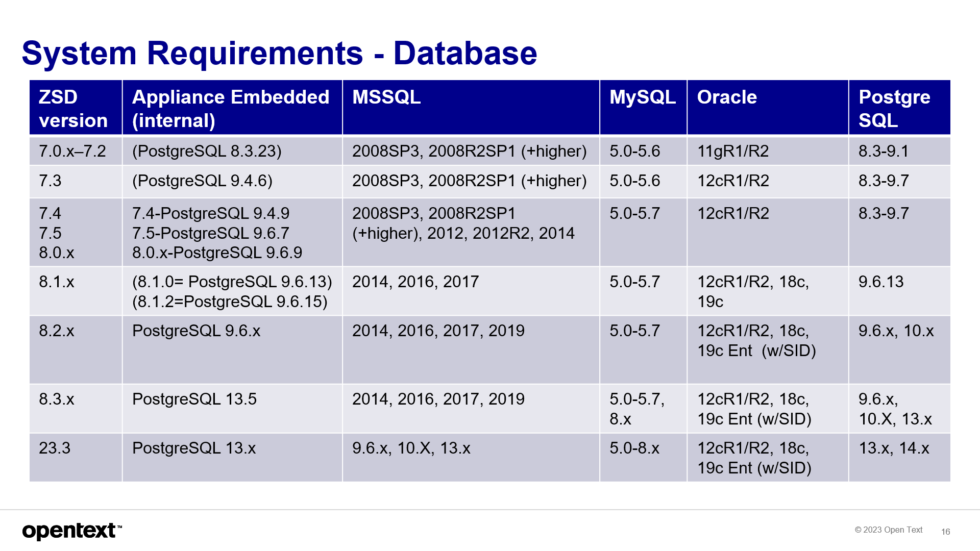Click the opentext logo
The image size is (980, 551).
pyautogui.click(x=72, y=531)
